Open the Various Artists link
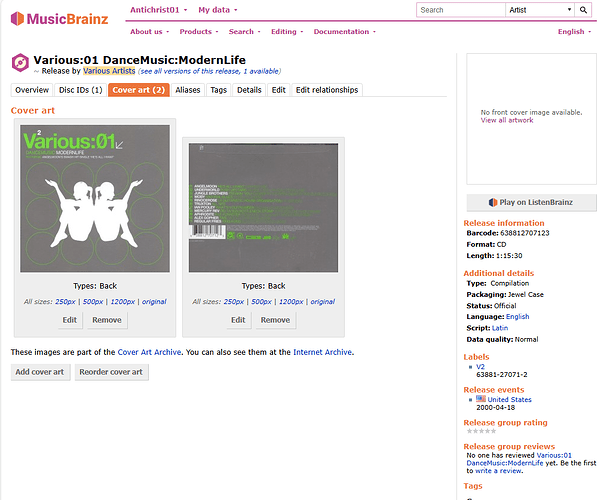 [109, 71]
